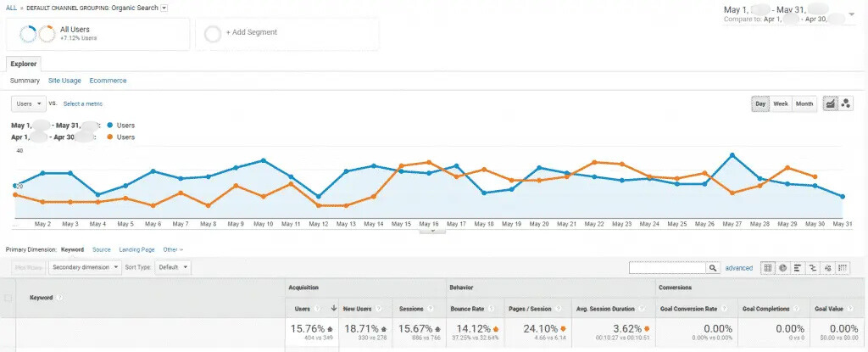This screenshot has width=868, height=352.
Task: Click Add Segment
Action: tap(251, 33)
